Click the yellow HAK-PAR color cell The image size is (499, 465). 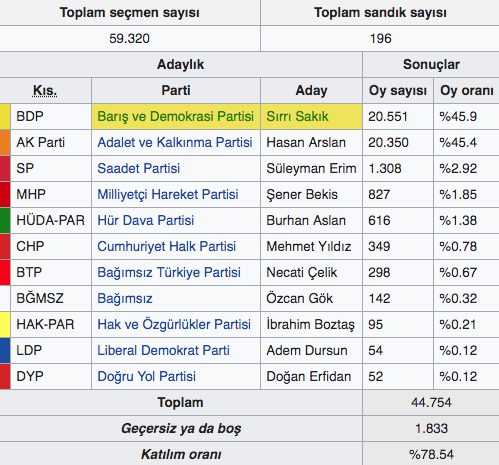tap(5, 324)
